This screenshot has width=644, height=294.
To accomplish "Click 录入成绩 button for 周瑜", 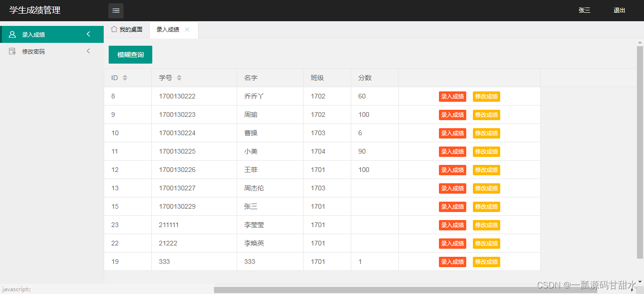I will [x=453, y=115].
